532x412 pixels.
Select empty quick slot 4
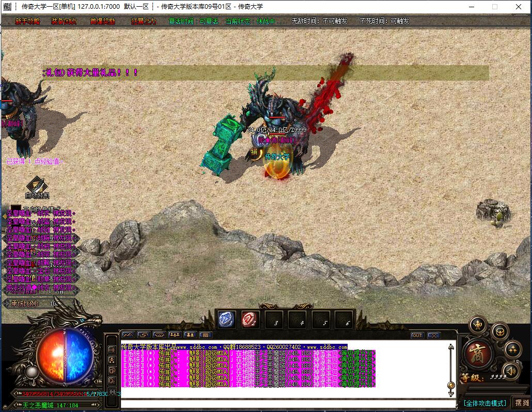coord(298,319)
